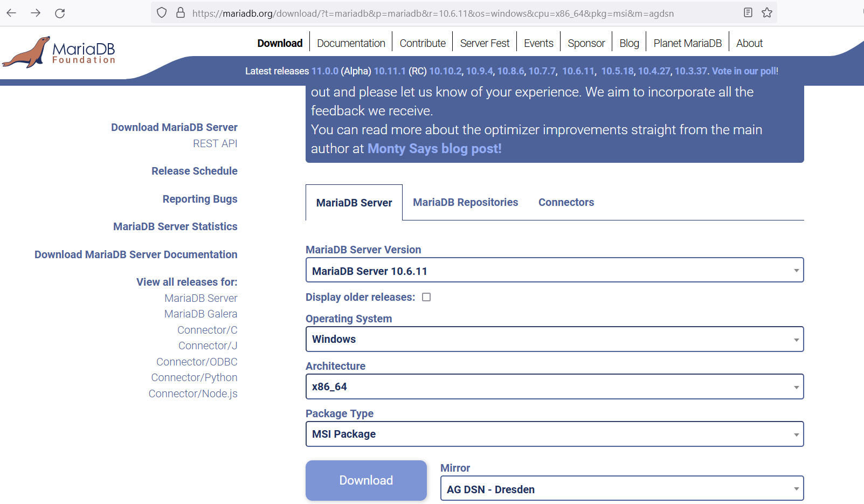Switch to the MariaDB Repositories tab

pyautogui.click(x=465, y=202)
